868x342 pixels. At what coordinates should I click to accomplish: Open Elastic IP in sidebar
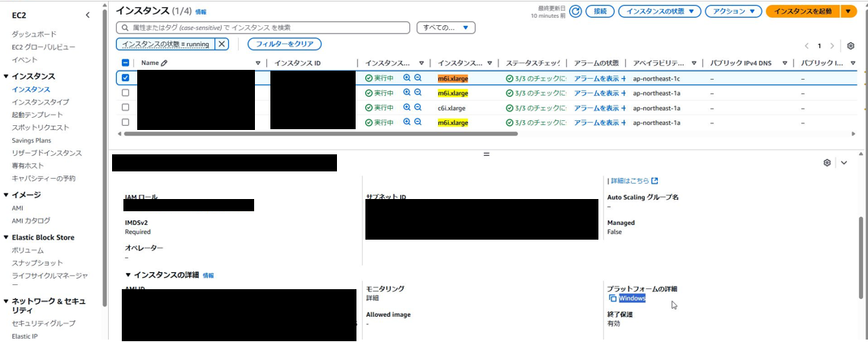pos(25,336)
